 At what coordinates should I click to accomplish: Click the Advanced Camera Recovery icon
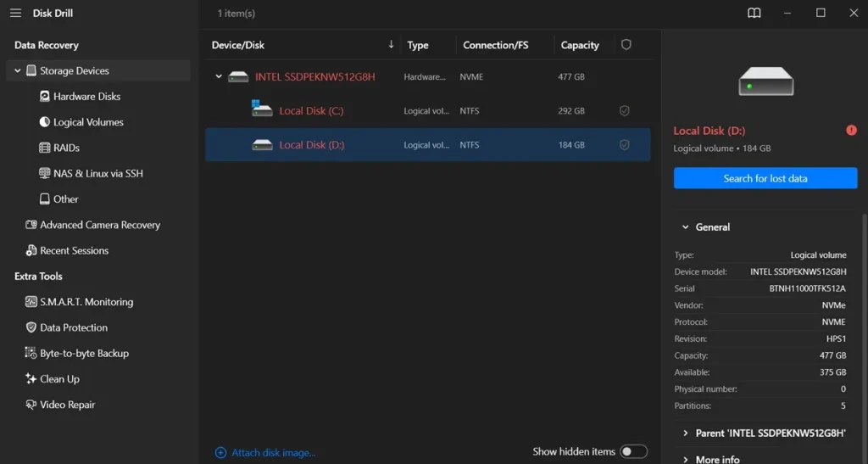[x=31, y=225]
